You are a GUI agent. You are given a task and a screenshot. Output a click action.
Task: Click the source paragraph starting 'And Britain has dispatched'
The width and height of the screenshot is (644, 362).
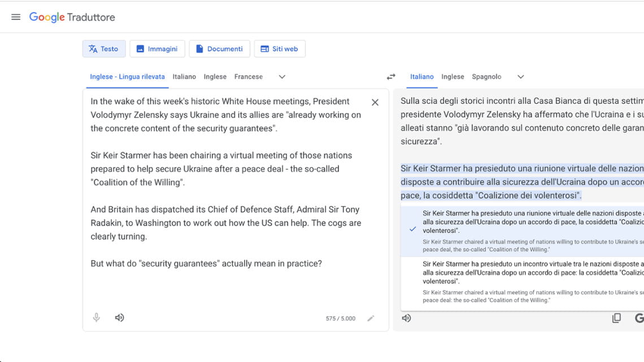pos(226,223)
